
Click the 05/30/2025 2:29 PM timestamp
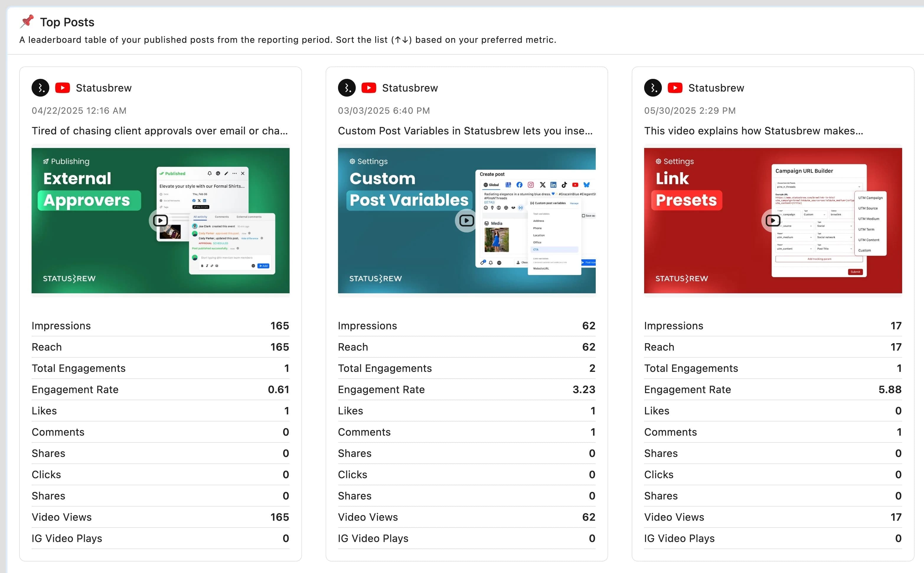coord(690,111)
